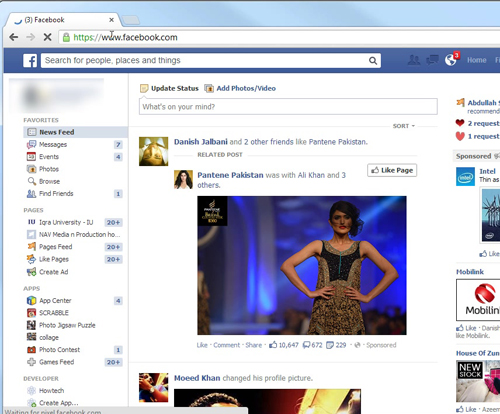
Task: Open a new browser tab
Action: tap(131, 20)
